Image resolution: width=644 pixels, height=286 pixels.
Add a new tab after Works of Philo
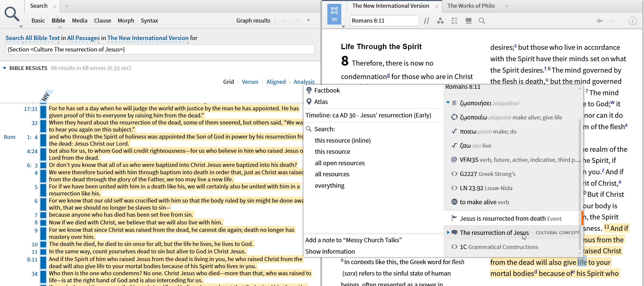507,6
